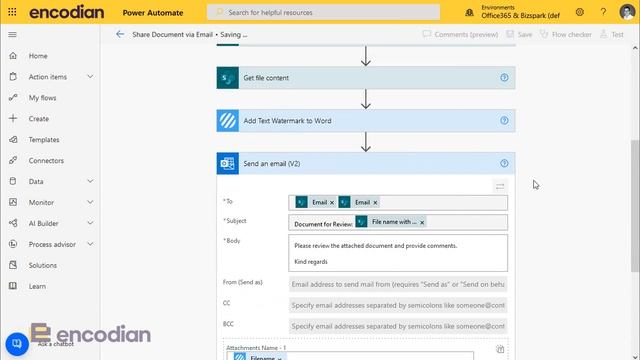The width and height of the screenshot is (640, 360).
Task: Click the Process advisor icon
Action: point(13,244)
